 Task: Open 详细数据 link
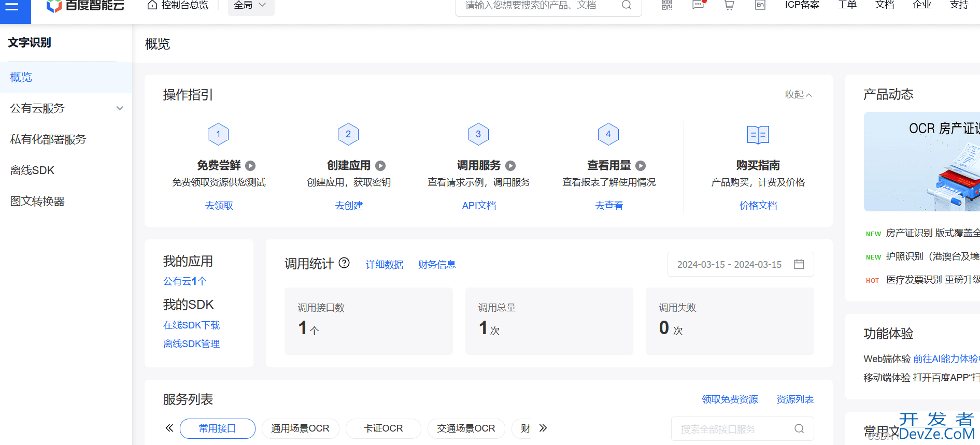tap(385, 265)
